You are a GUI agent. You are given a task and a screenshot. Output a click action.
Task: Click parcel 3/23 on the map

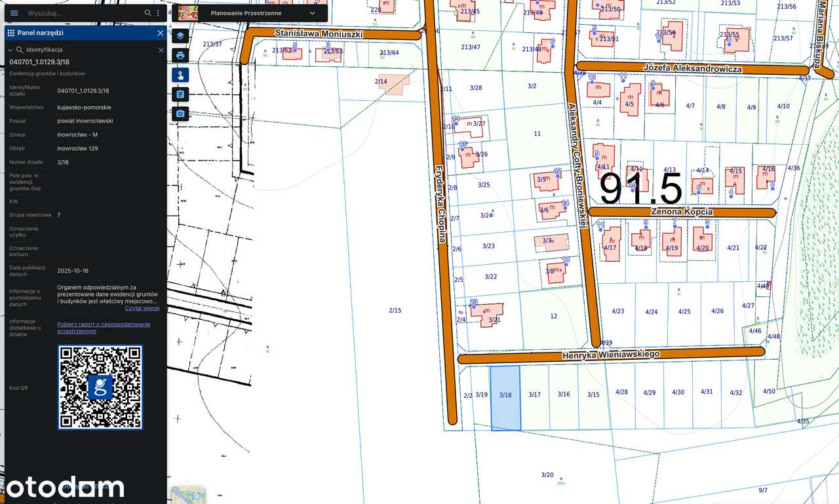(x=488, y=246)
